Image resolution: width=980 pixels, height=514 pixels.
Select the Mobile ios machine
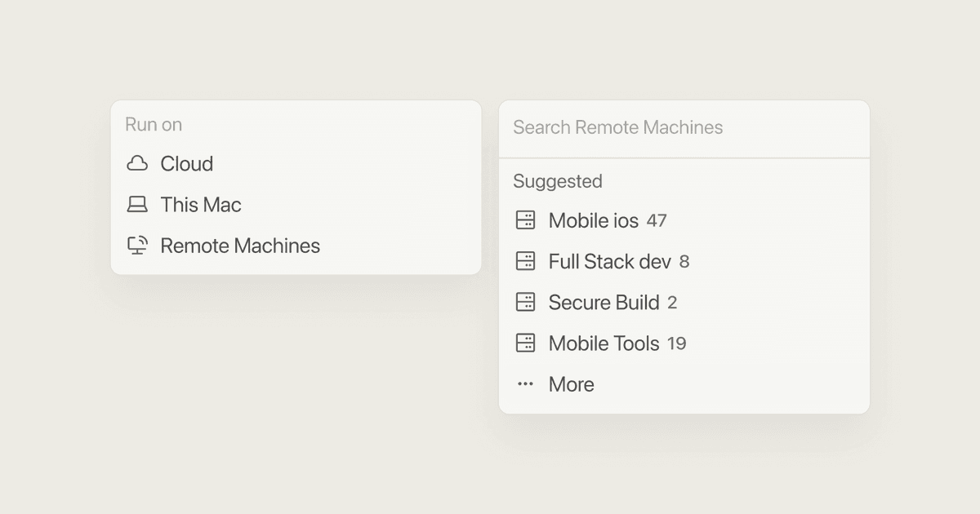coord(684,220)
